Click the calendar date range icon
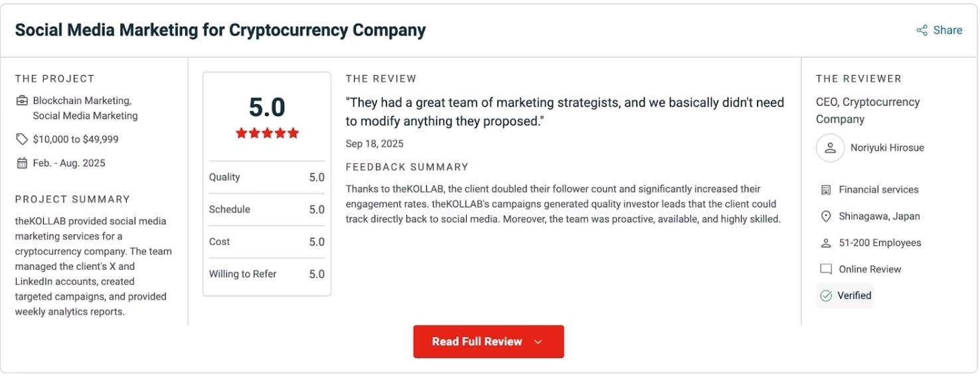 click(22, 163)
